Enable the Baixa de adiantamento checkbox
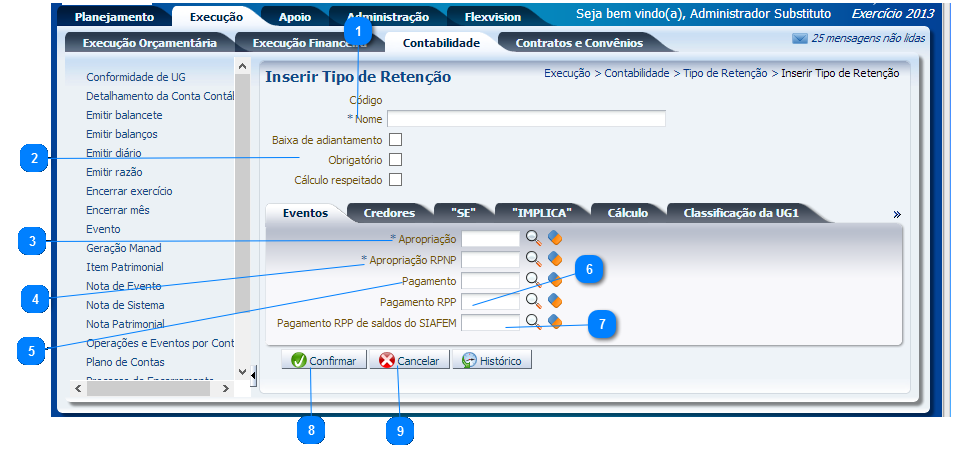The height and width of the screenshot is (455, 962). point(395,140)
